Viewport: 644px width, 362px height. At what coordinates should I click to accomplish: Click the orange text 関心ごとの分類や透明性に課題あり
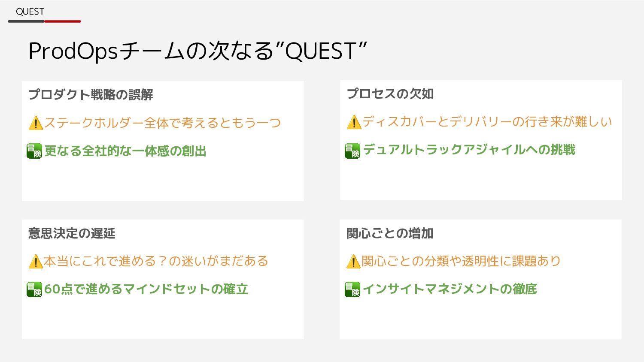(x=461, y=261)
